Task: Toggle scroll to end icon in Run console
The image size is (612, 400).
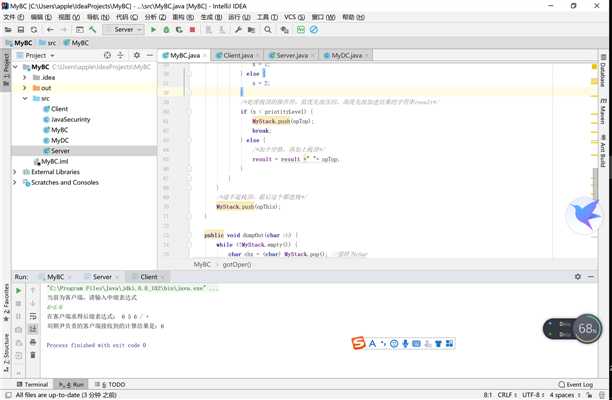Action: (x=33, y=329)
